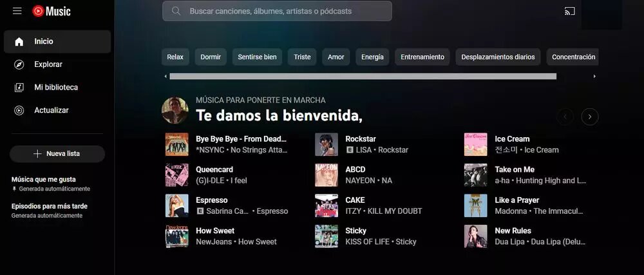Select the Entrenamiento chip
This screenshot has width=644, height=275.
422,57
